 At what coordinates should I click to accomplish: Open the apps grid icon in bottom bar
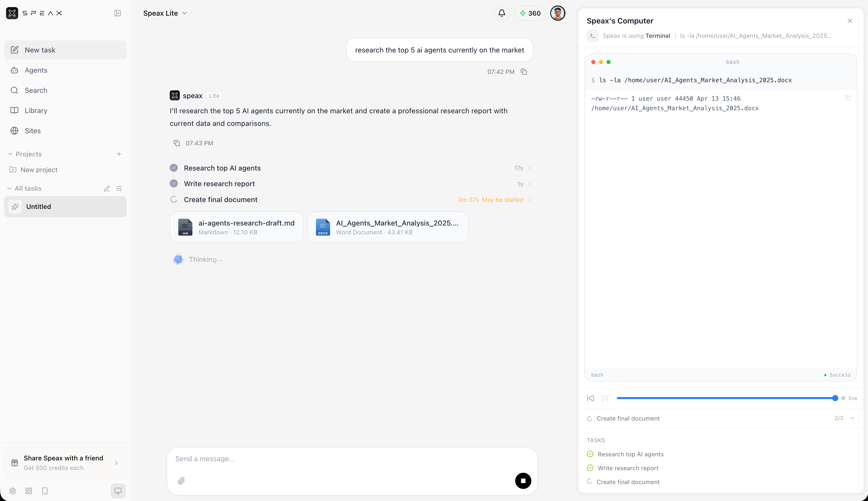(28, 491)
